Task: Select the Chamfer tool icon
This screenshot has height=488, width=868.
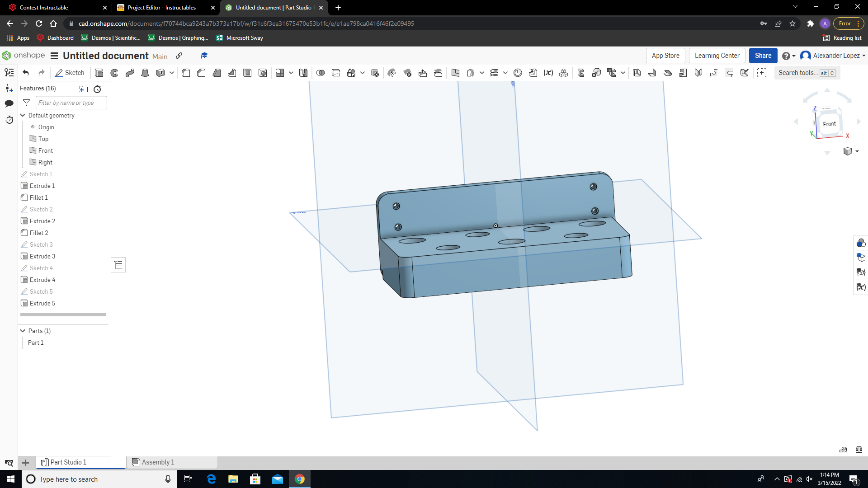Action: click(202, 73)
